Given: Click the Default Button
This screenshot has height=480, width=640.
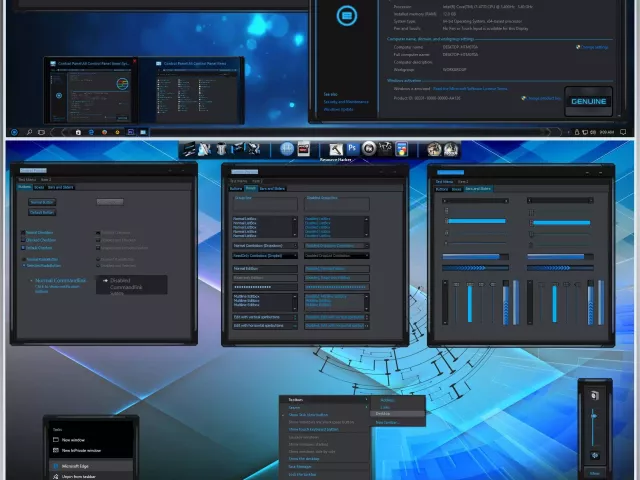Looking at the screenshot, I should click(42, 212).
